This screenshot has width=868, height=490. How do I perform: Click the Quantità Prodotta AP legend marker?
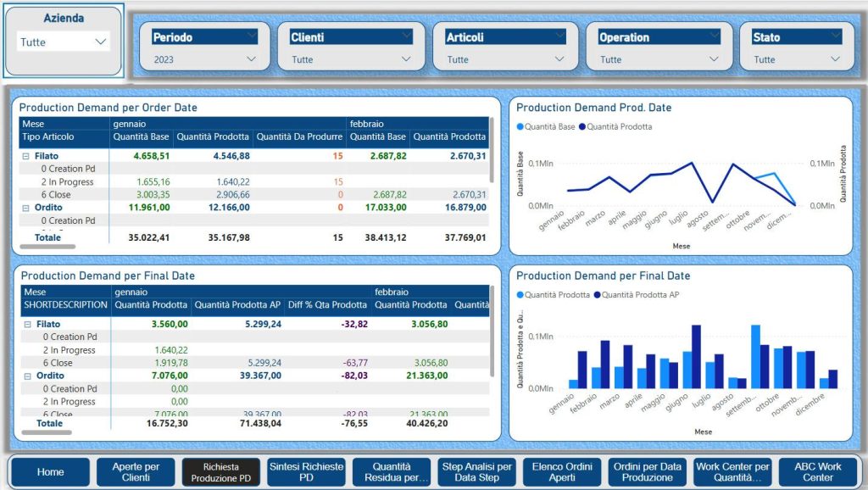(x=598, y=295)
